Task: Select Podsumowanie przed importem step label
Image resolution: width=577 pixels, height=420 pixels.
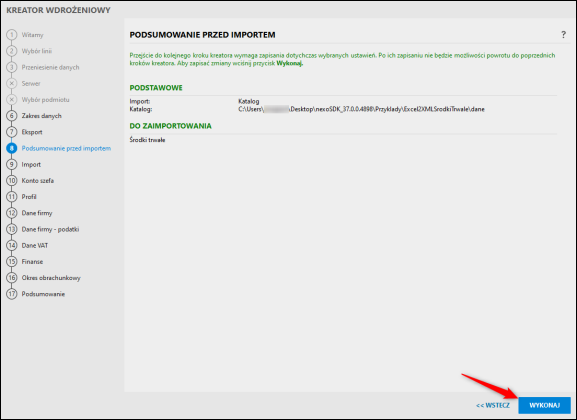Action: coord(66,148)
